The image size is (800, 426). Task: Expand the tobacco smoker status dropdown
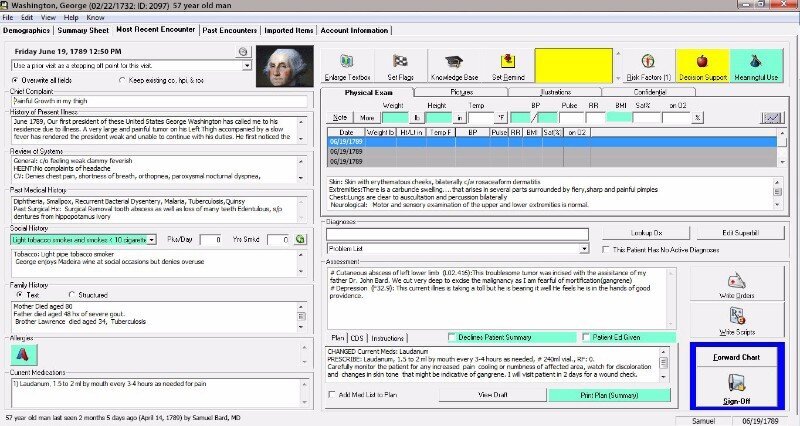150,240
